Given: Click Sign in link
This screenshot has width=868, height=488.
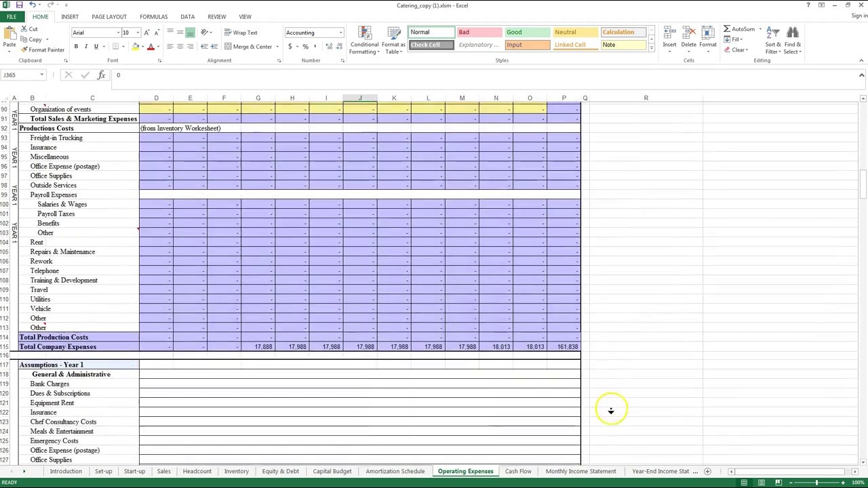Looking at the screenshot, I should point(859,16).
